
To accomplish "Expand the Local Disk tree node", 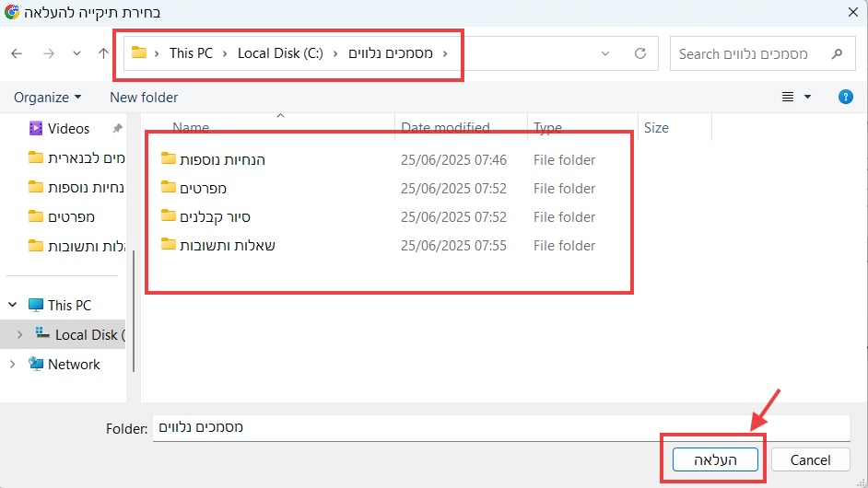I will click(x=20, y=334).
